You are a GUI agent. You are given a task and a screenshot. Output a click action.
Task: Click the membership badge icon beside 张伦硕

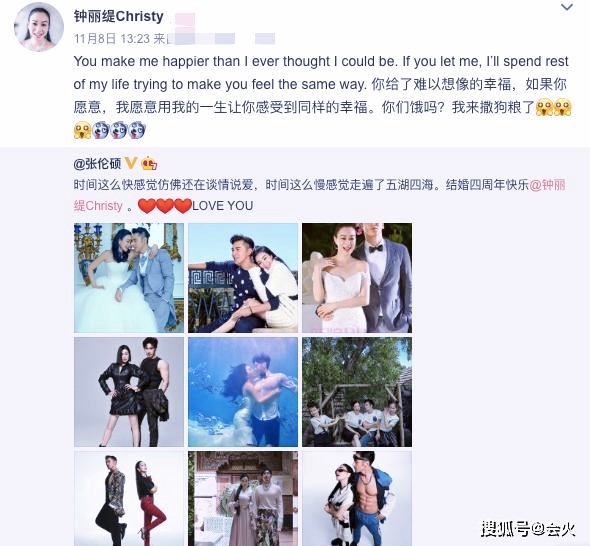[149, 164]
